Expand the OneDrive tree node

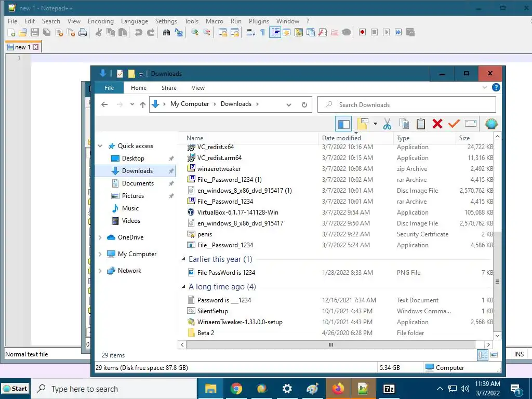(x=100, y=237)
